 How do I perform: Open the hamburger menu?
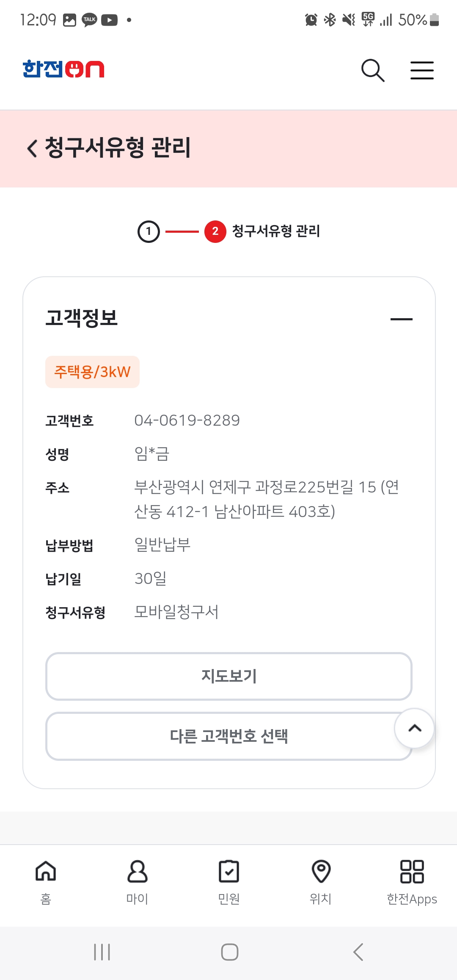click(x=422, y=70)
